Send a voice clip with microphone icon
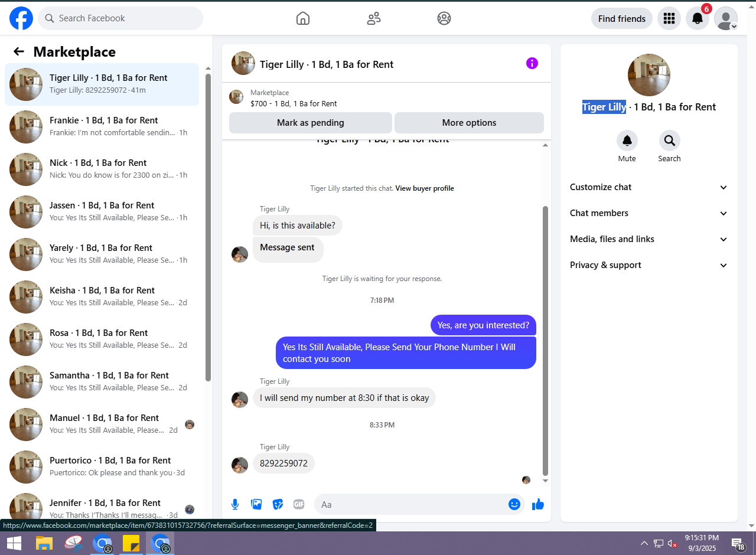756x555 pixels. coord(235,504)
